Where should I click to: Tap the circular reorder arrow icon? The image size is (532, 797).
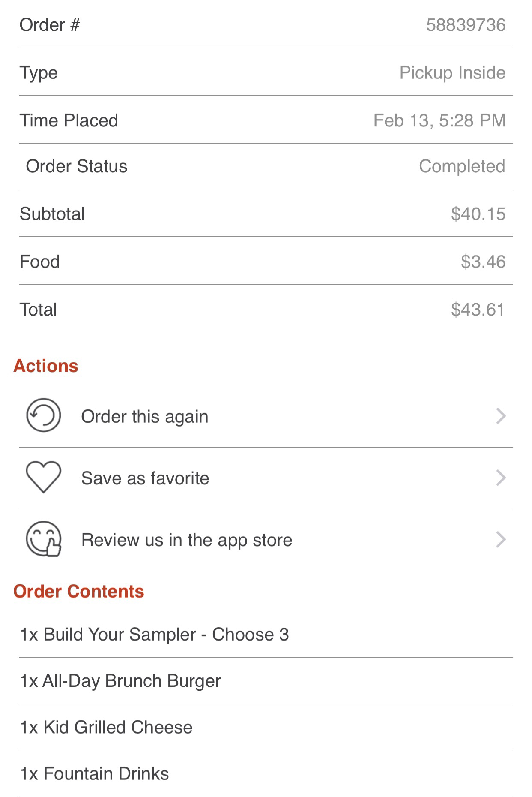[x=43, y=415]
